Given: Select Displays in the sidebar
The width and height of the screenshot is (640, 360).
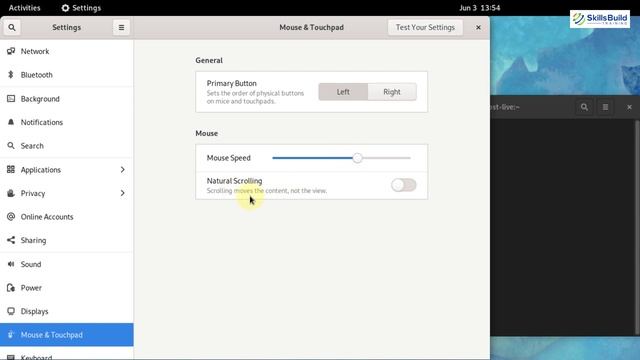Looking at the screenshot, I should click(67, 311).
